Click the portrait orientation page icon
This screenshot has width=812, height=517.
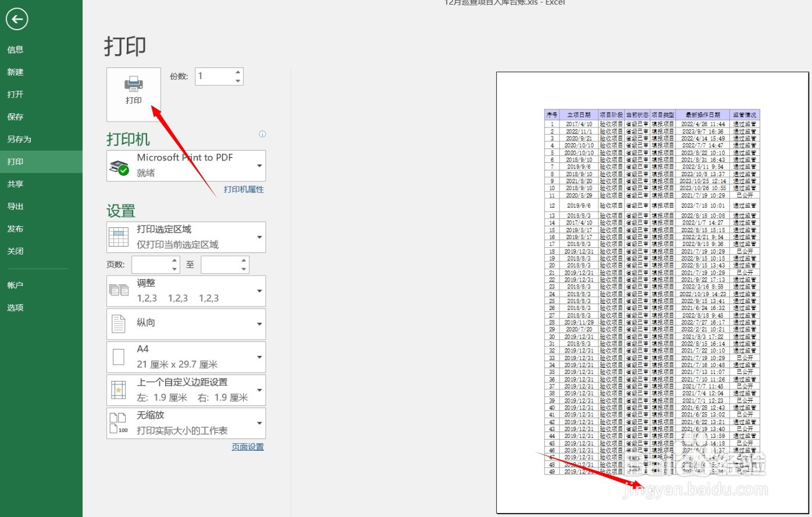tap(119, 324)
